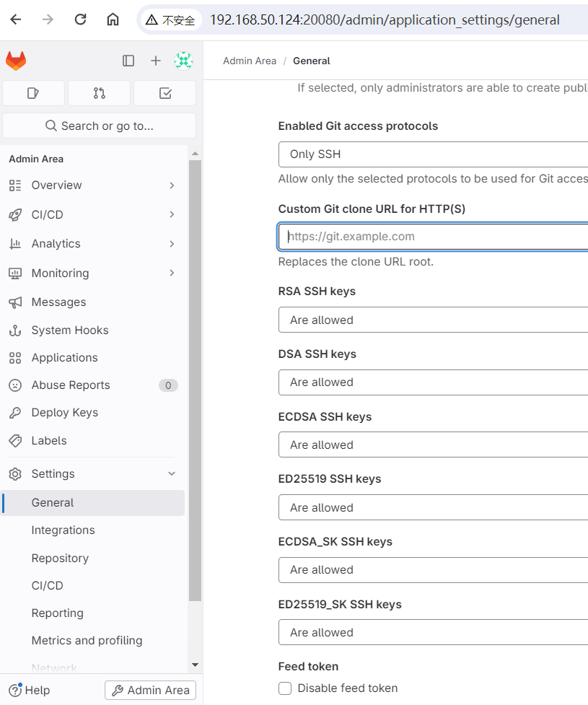Select the Applications grid icon
588x705 pixels.
click(14, 357)
